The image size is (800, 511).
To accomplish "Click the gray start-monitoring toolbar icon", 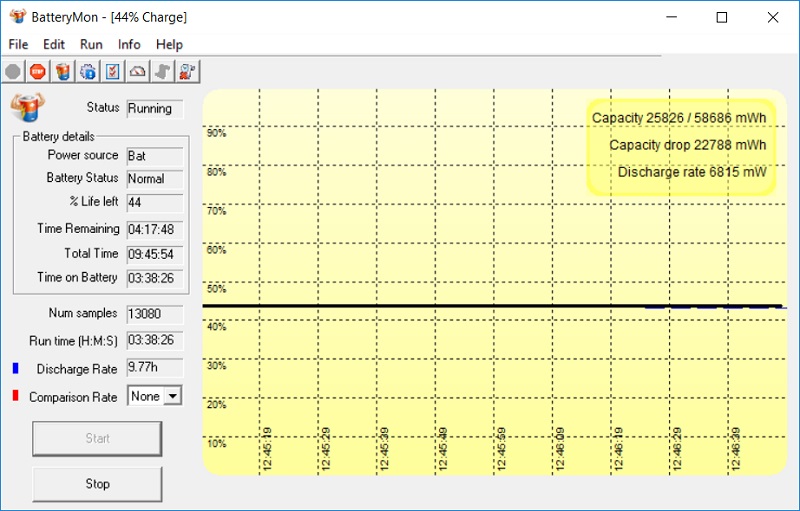I will click(13, 71).
